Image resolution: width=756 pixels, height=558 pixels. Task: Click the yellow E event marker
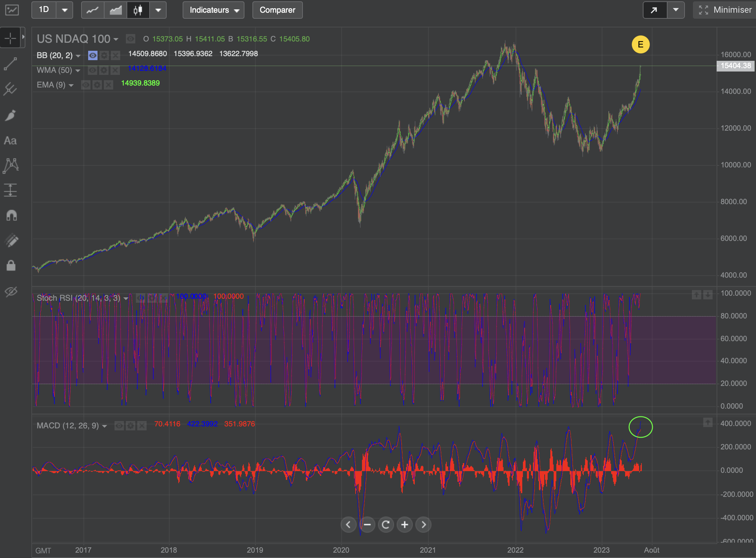(x=640, y=44)
